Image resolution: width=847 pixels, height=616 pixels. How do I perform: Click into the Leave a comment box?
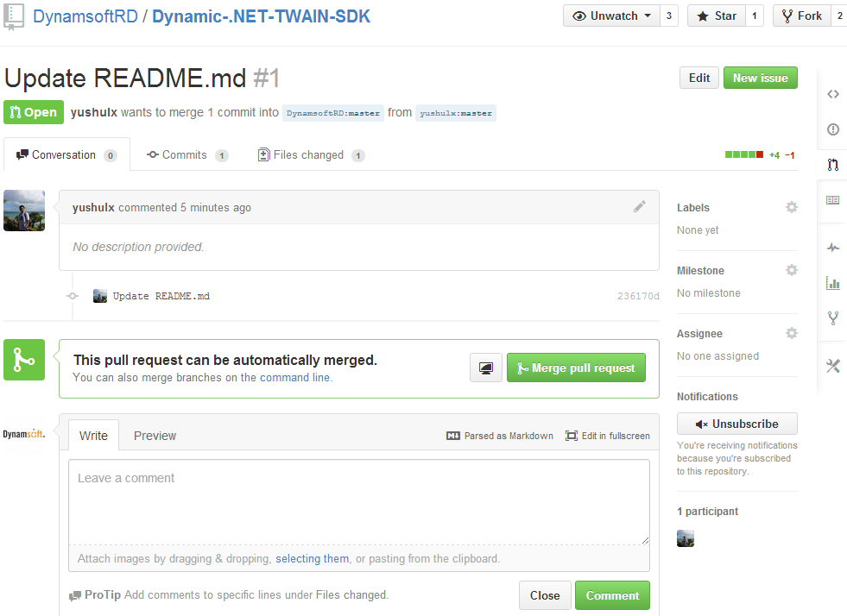coord(358,500)
